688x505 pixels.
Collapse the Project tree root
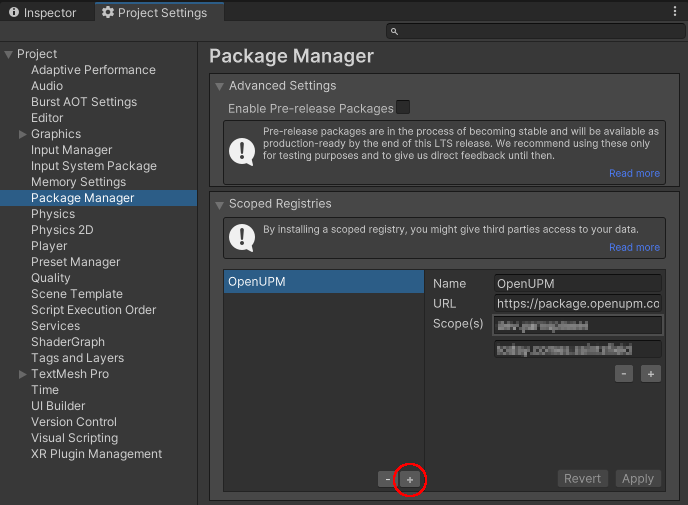9,54
